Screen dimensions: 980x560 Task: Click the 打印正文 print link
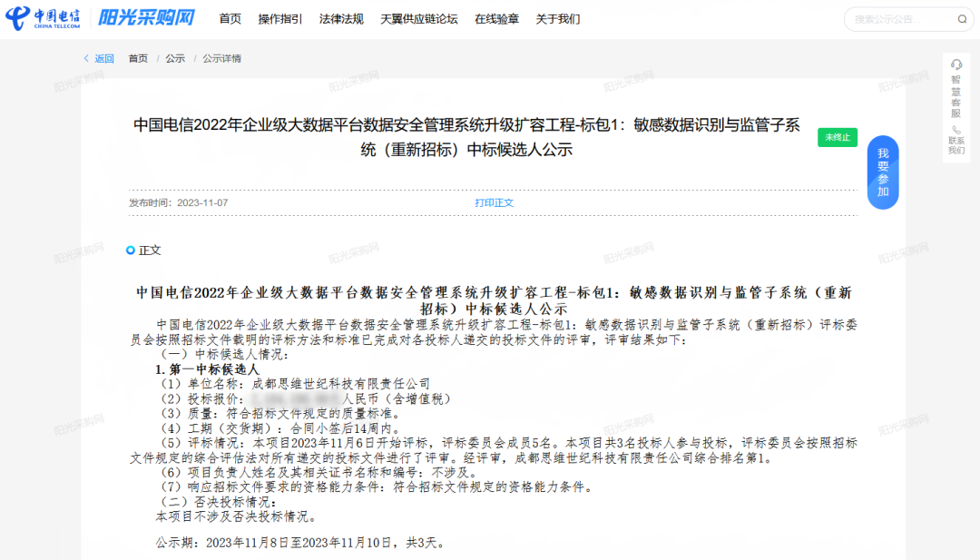tap(494, 202)
